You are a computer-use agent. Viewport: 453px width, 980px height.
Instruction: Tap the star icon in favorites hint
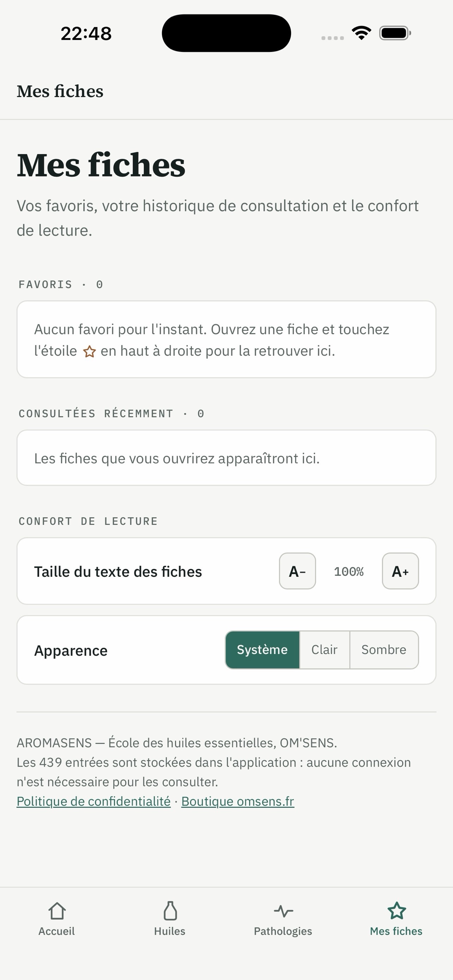point(89,351)
